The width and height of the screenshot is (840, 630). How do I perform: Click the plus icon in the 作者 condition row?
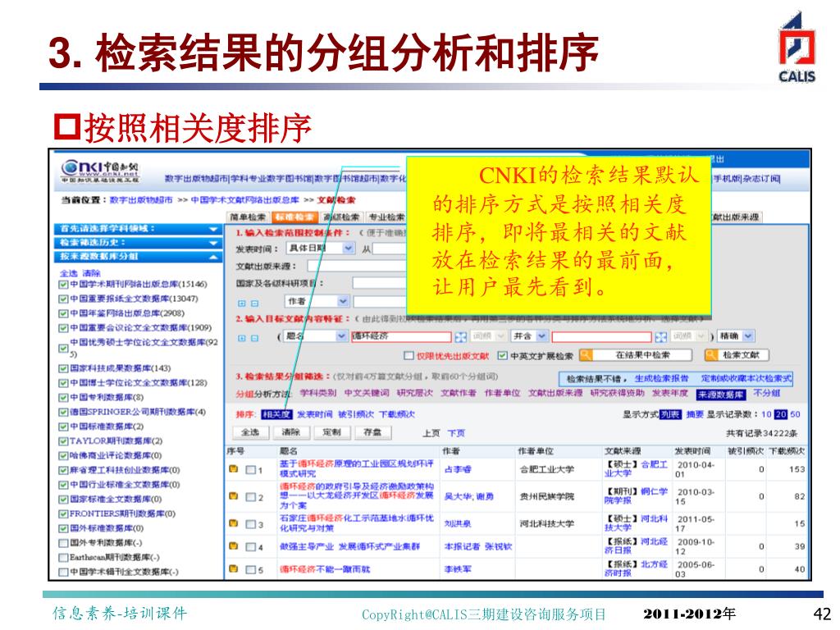[x=242, y=304]
